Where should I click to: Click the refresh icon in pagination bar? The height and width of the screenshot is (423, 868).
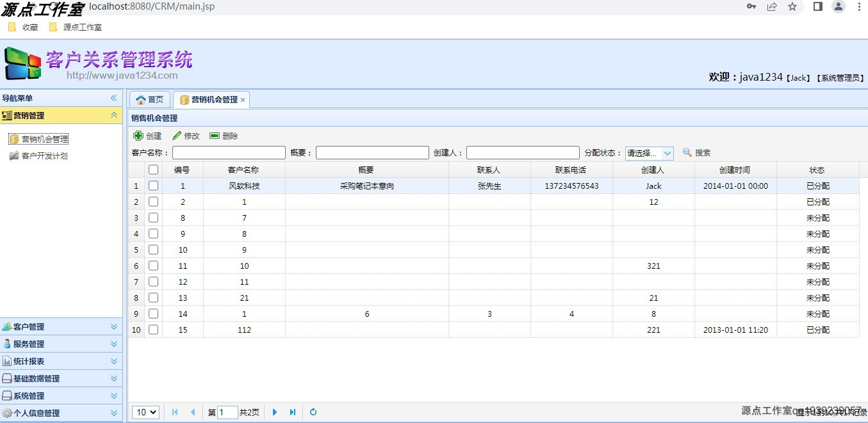tap(313, 412)
